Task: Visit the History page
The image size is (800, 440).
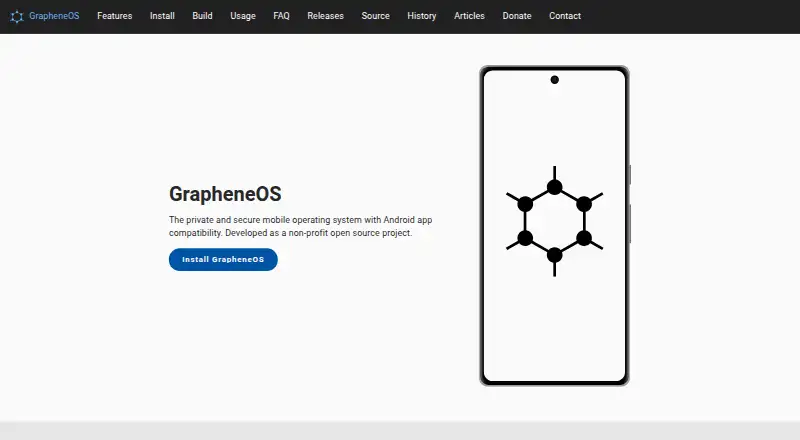Action: coord(422,16)
